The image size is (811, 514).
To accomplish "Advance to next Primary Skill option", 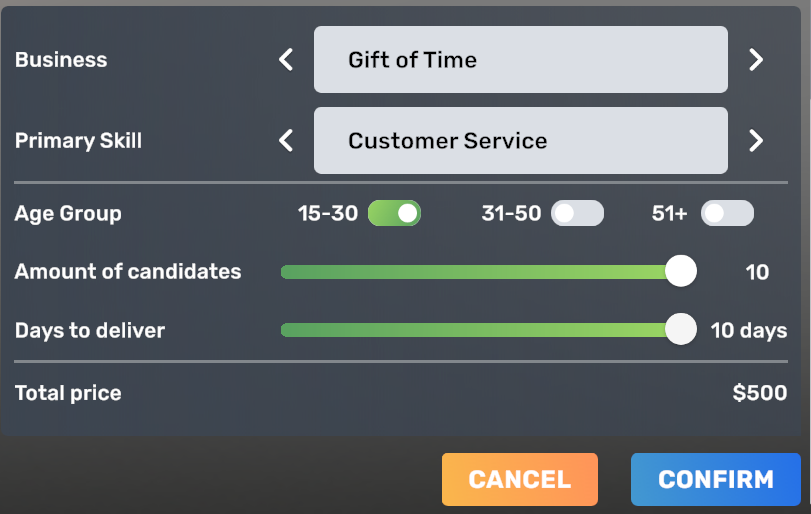I will click(756, 141).
